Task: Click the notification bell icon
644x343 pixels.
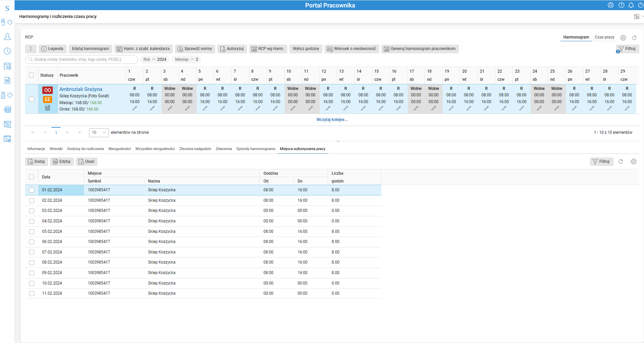Action: click(631, 5)
